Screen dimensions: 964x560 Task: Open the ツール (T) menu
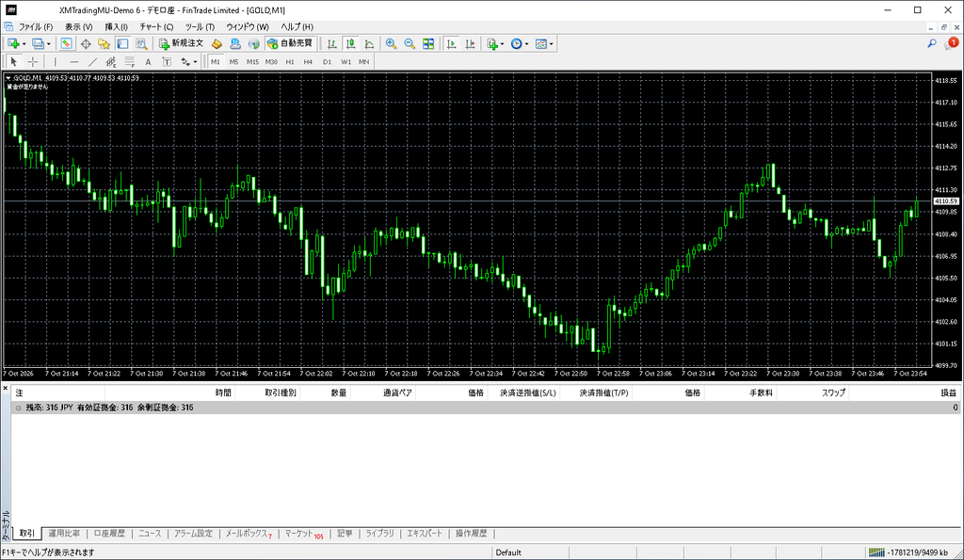(200, 27)
